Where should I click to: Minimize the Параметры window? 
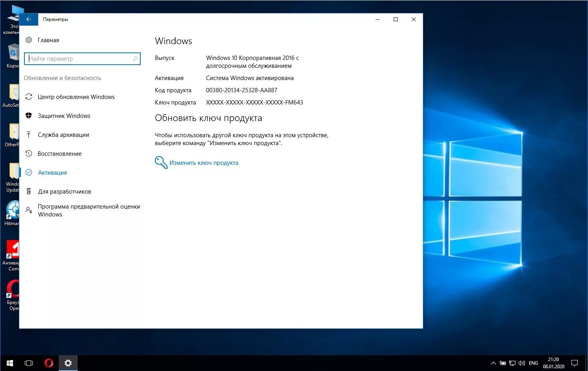(x=378, y=19)
